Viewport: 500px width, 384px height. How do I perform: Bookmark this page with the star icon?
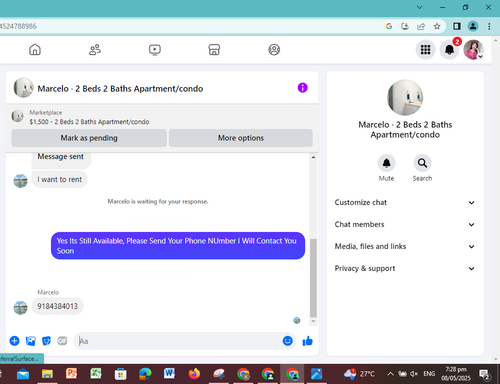click(x=437, y=26)
